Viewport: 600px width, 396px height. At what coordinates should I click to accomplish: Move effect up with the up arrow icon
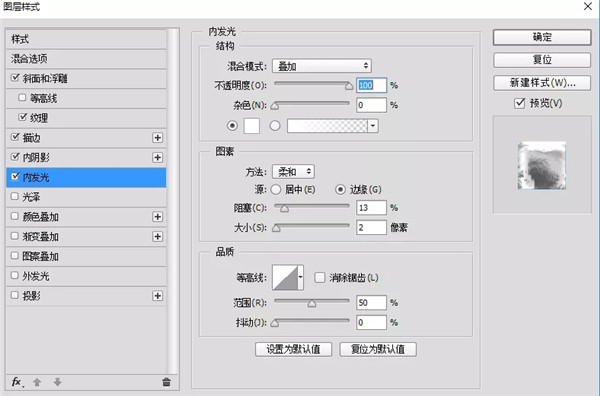coord(37,382)
